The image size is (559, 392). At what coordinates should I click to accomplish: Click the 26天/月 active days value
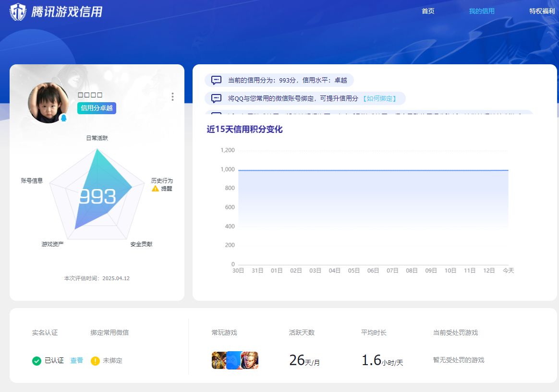[304, 360]
